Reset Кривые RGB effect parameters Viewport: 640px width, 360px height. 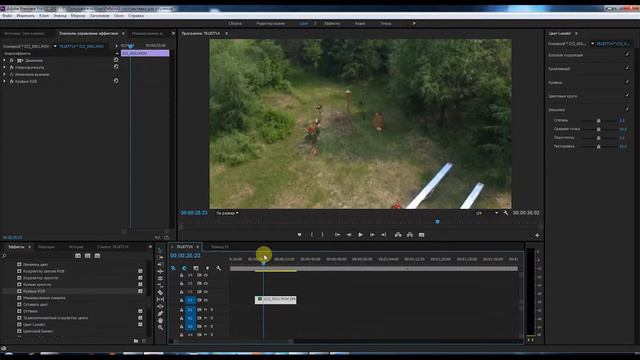click(x=116, y=81)
